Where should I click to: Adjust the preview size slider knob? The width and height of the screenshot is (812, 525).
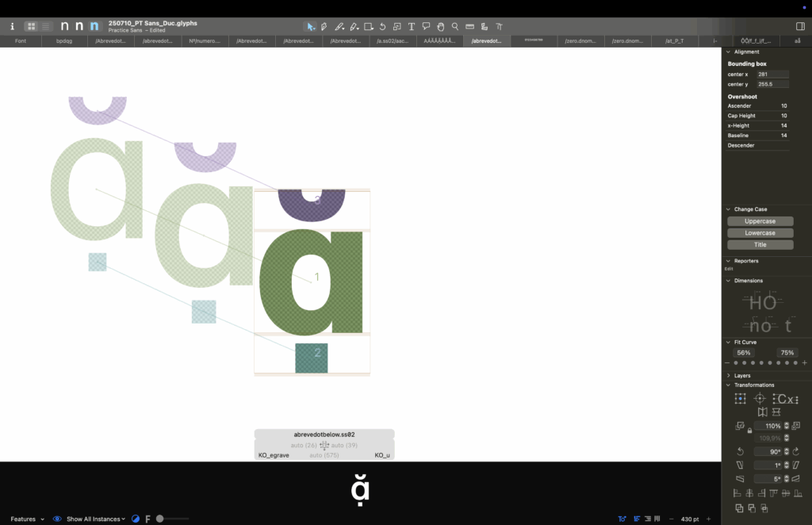(x=160, y=519)
